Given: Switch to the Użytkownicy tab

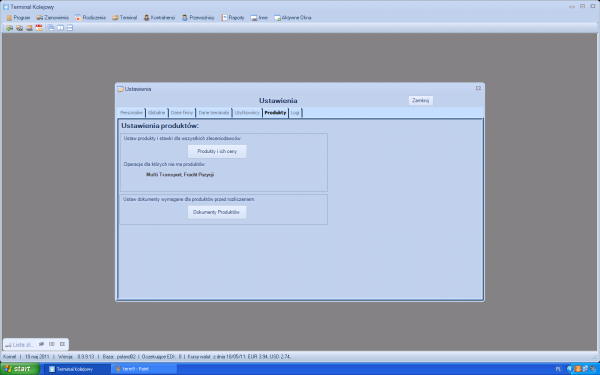Looking at the screenshot, I should point(247,113).
